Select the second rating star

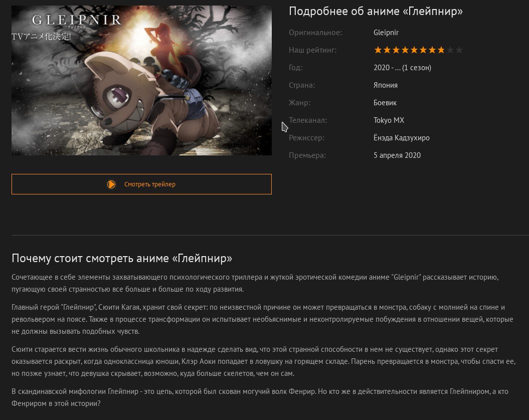point(387,50)
